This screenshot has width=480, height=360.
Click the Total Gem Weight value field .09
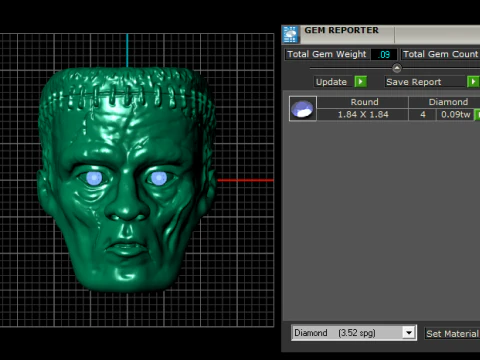point(384,54)
